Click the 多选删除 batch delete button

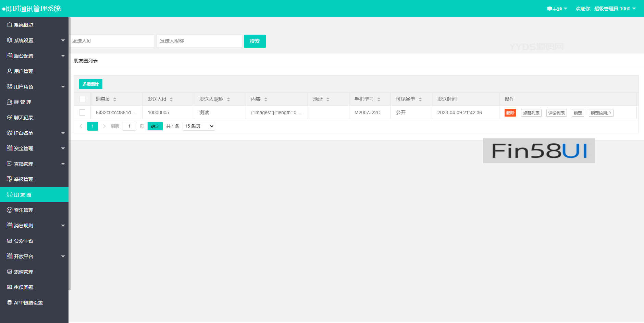tap(91, 84)
